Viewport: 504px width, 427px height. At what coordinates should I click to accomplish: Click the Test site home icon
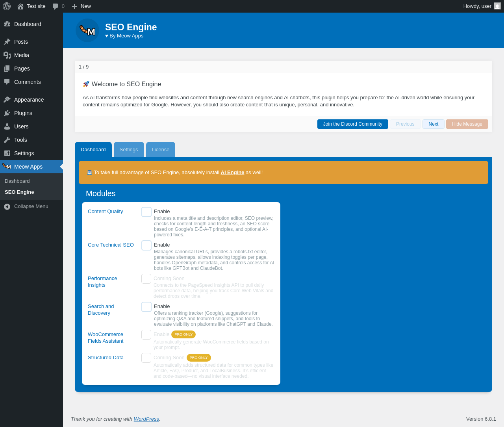point(20,6)
